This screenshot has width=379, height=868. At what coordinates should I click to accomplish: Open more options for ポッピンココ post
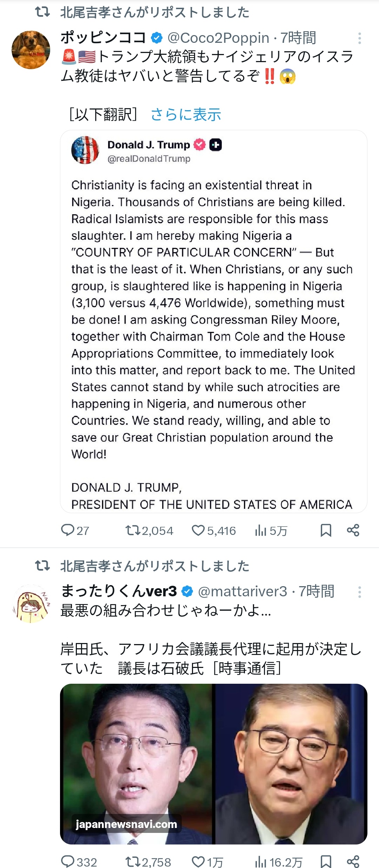[x=359, y=38]
